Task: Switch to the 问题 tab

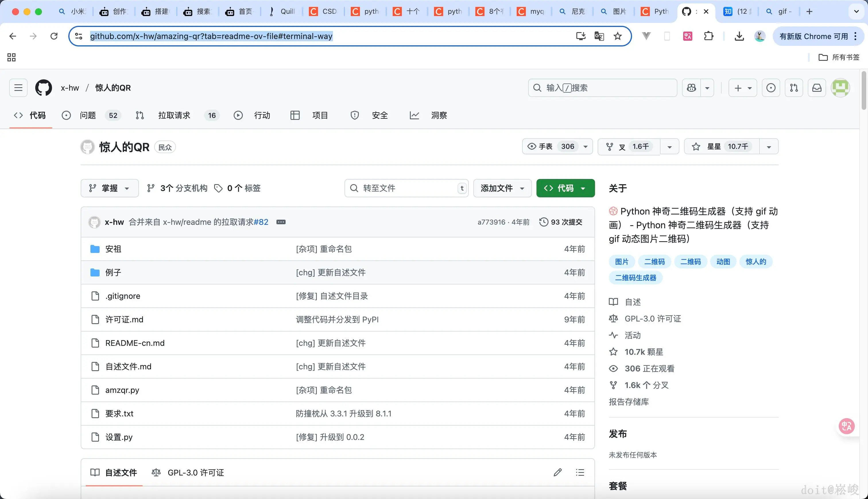Action: [x=88, y=116]
